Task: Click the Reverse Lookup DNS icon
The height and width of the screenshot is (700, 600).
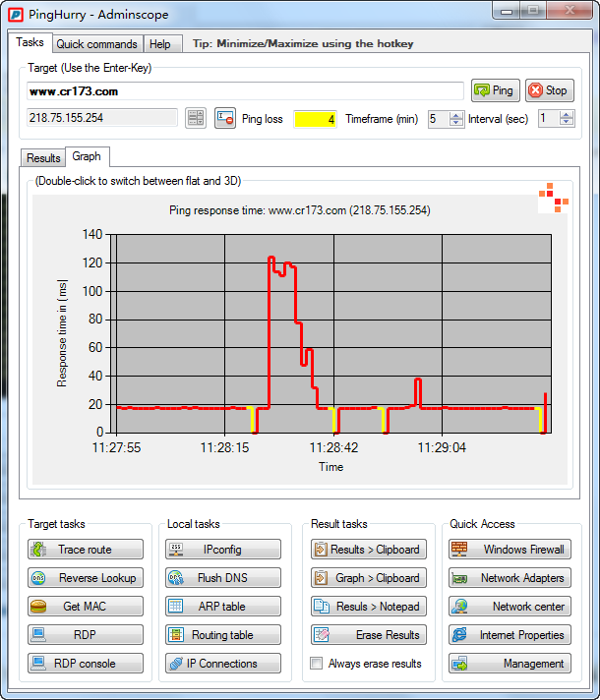Action: coord(39,578)
